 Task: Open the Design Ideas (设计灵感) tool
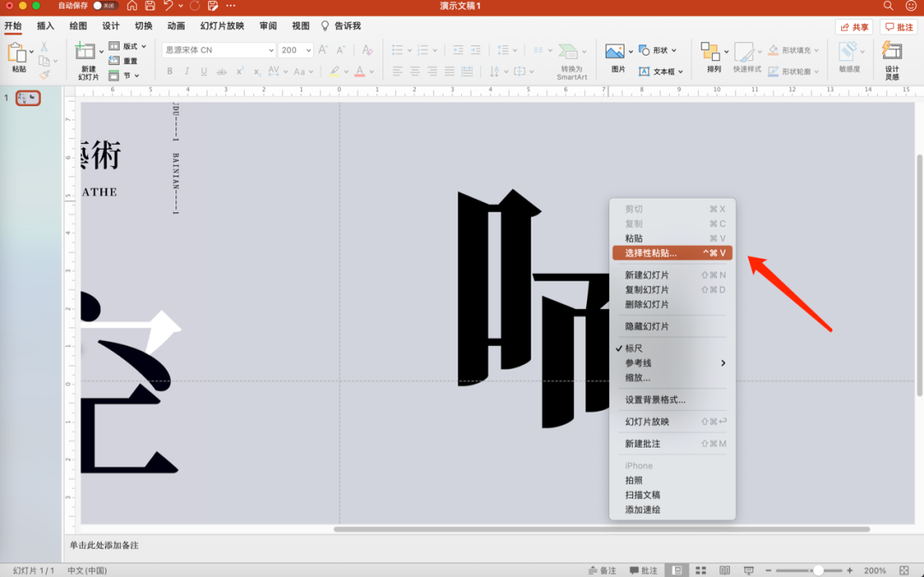891,52
